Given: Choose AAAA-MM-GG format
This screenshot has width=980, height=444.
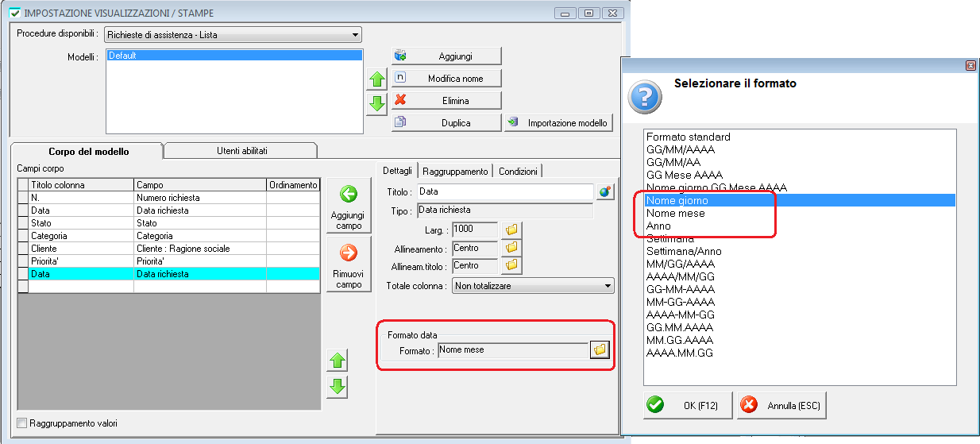Looking at the screenshot, I should (800, 315).
